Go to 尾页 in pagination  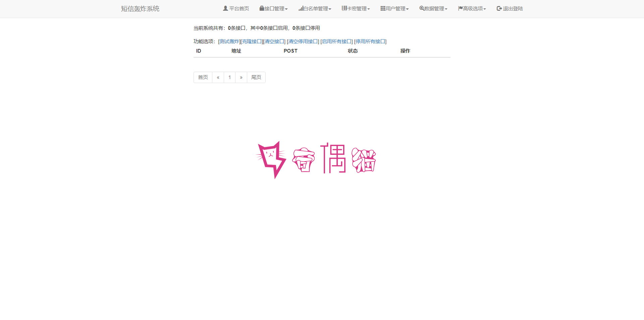[256, 77]
